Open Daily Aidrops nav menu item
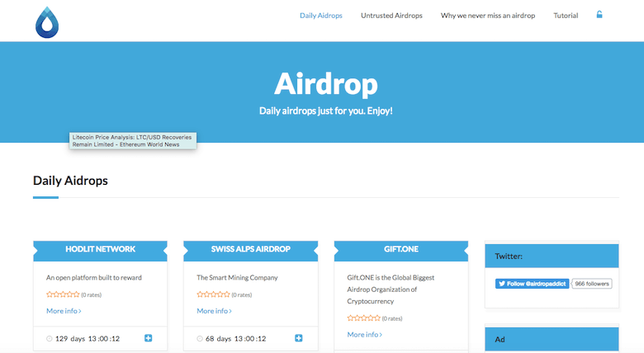This screenshot has width=644, height=353. pyautogui.click(x=321, y=16)
